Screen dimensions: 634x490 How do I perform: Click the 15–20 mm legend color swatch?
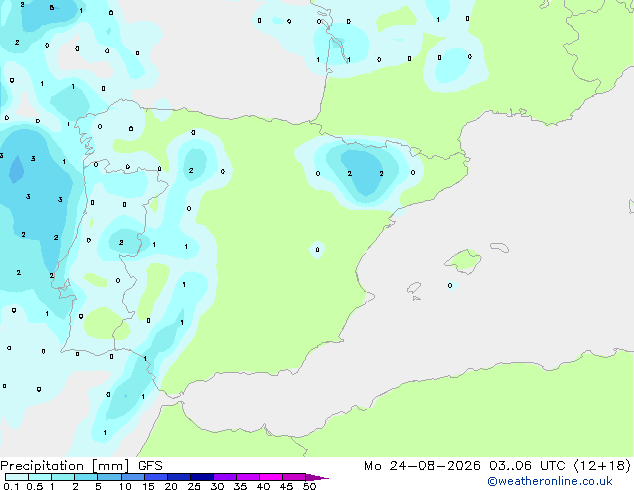coord(155,477)
